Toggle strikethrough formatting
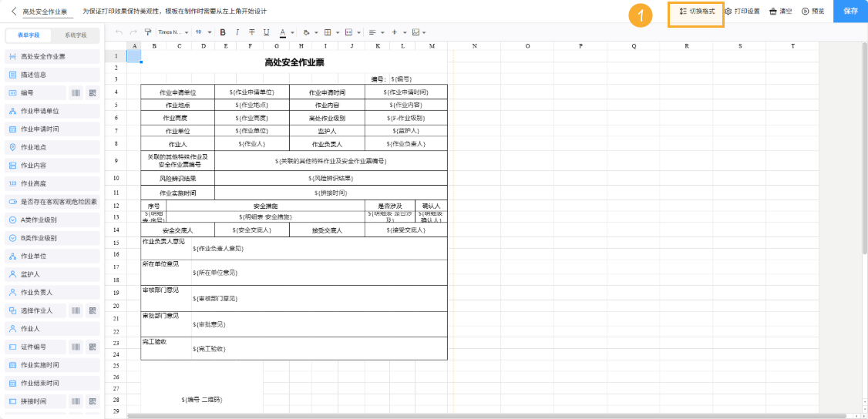Image resolution: width=868 pixels, height=419 pixels. 252,32
